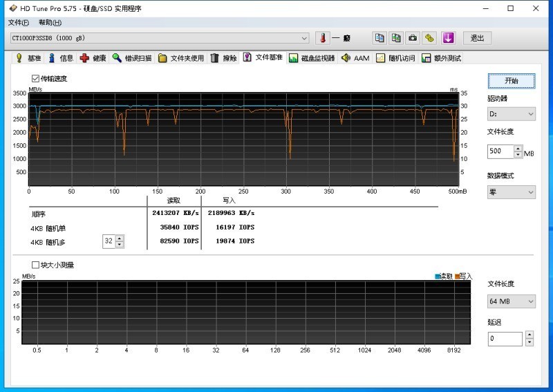Open the 健康 (Health) tab
Viewport: 553px width, 392px height.
(93, 58)
